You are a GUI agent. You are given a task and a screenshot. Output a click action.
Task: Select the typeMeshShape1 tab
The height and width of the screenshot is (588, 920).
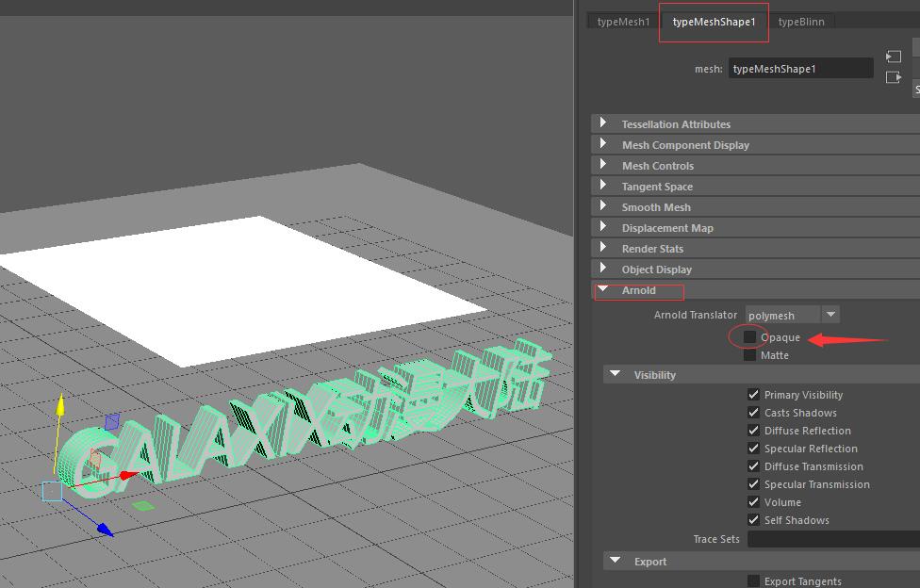[715, 22]
